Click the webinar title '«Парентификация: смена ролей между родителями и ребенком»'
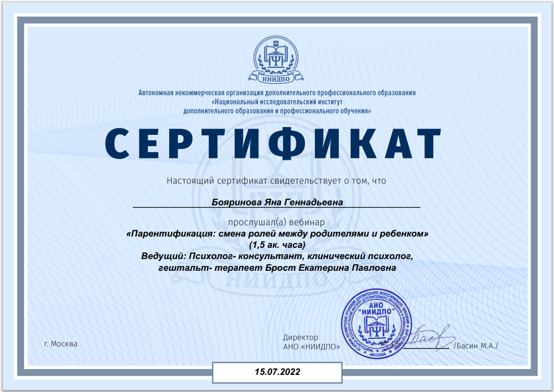The image size is (554, 392). 277,234
